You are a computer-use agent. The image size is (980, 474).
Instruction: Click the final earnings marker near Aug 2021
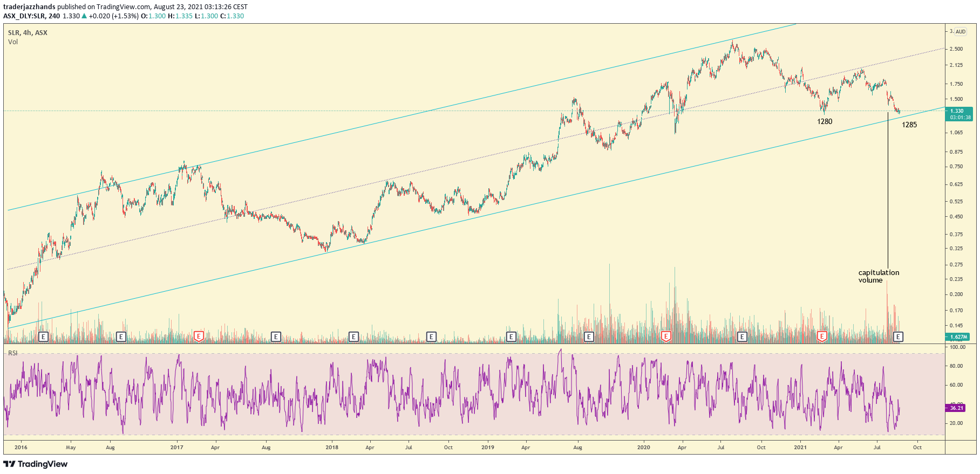coord(898,336)
